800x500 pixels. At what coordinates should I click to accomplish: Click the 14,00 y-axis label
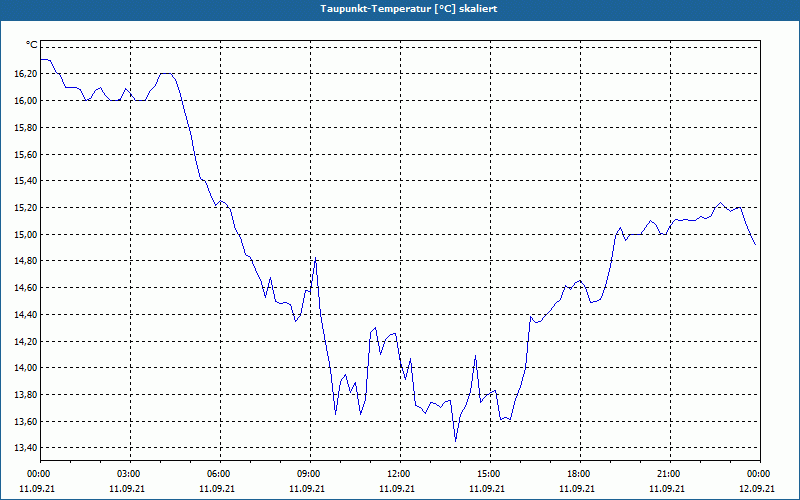[24, 368]
